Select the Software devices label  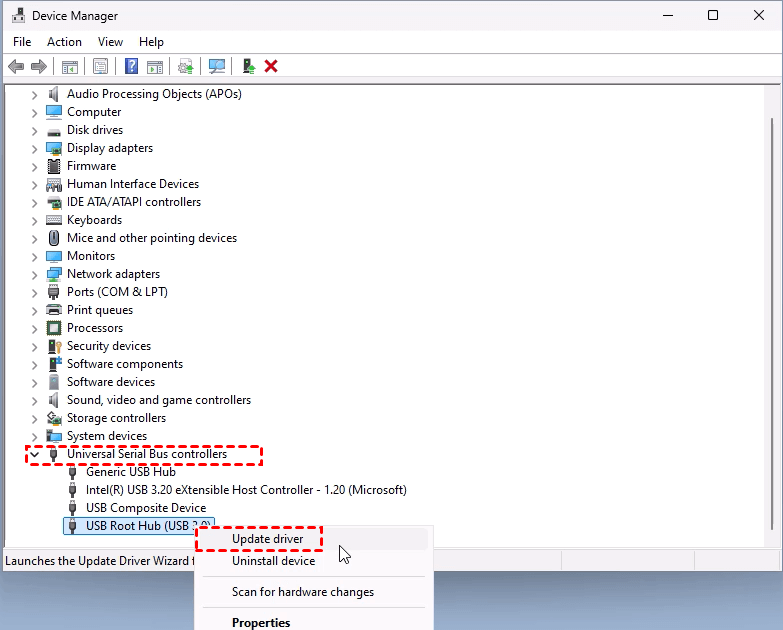coord(111,382)
